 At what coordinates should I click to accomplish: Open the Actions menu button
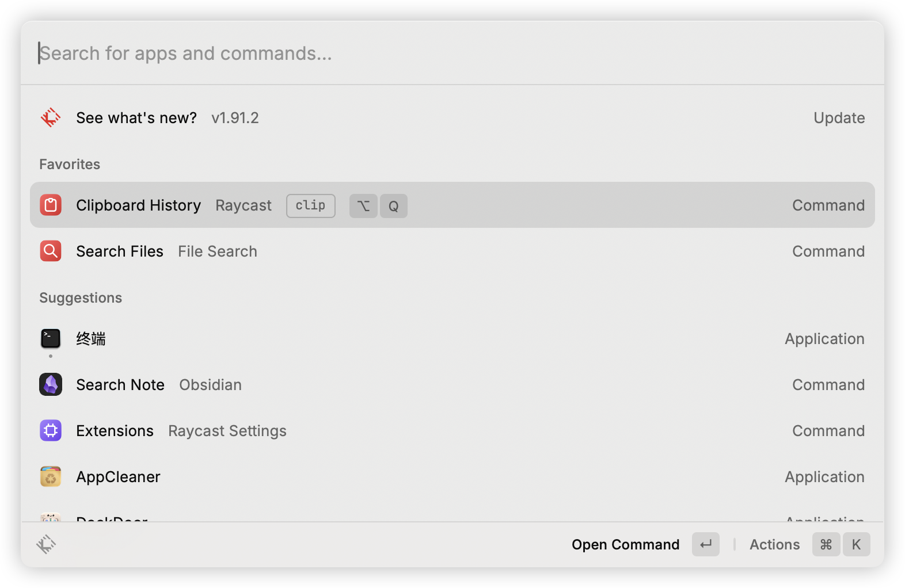click(x=809, y=544)
